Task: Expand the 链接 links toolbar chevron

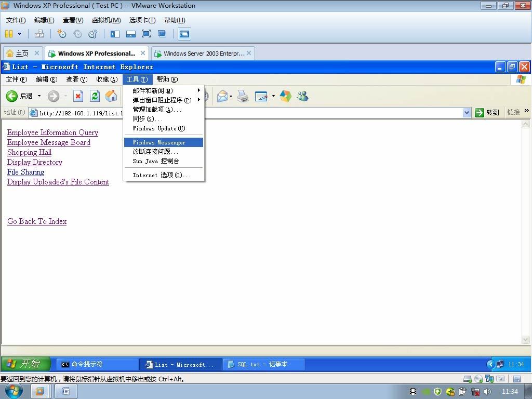Action: pos(527,111)
